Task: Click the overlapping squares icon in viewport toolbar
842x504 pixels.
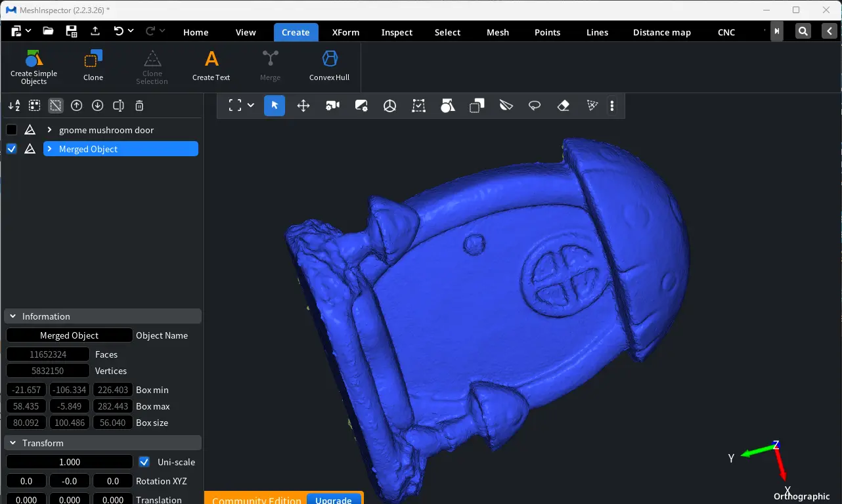Action: (x=477, y=106)
